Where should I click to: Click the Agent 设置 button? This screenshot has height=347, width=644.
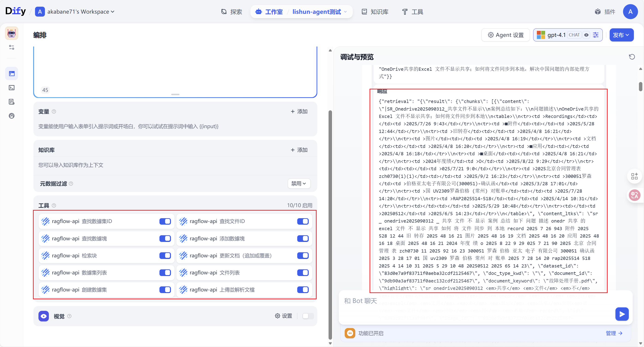(506, 35)
